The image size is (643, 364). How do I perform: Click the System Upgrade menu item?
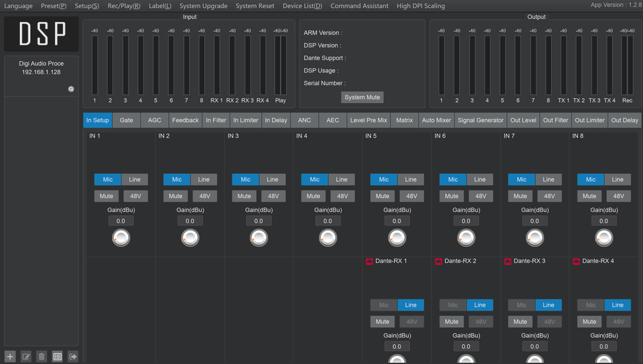pos(204,6)
